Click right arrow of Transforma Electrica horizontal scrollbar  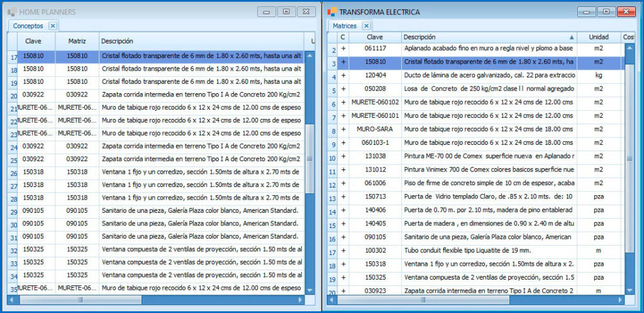(x=619, y=300)
